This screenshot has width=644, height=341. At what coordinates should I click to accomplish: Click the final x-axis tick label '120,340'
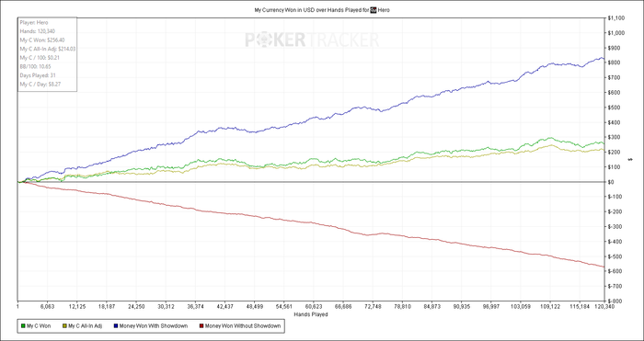(604, 306)
